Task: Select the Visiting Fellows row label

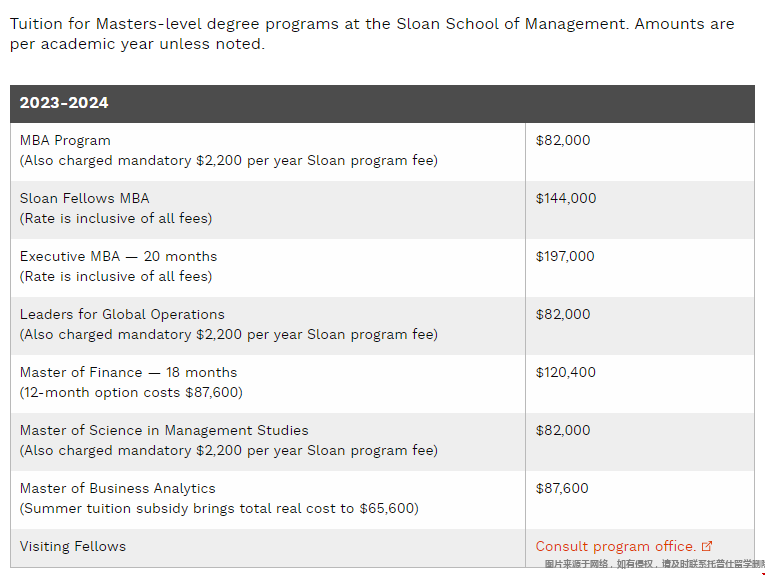Action: pyautogui.click(x=73, y=547)
